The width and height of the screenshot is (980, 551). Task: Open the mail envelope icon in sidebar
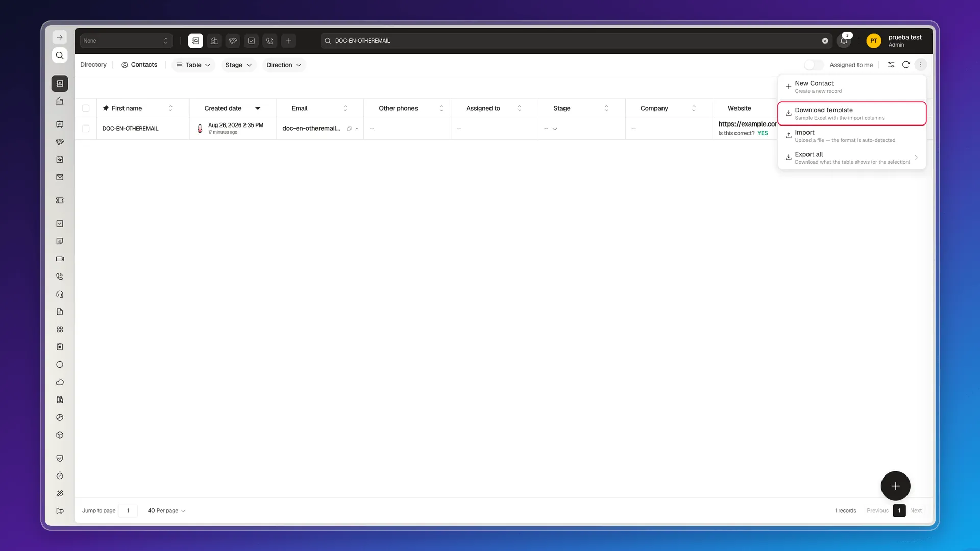[x=60, y=177]
